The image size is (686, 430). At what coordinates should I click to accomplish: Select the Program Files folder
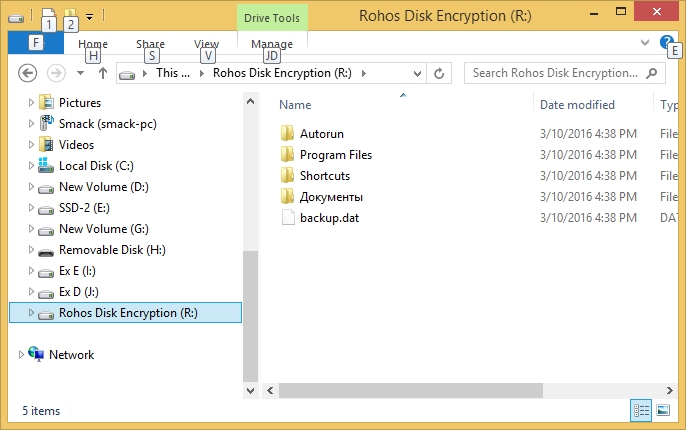pyautogui.click(x=336, y=155)
